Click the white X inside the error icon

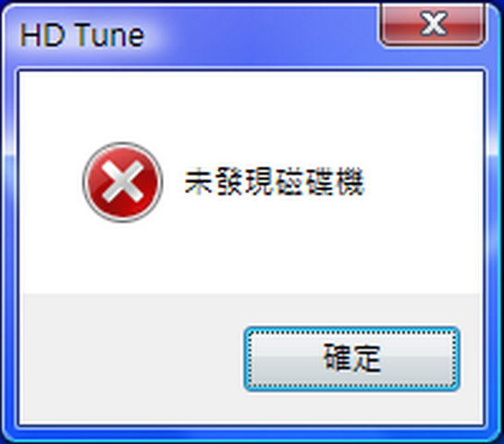(x=122, y=182)
